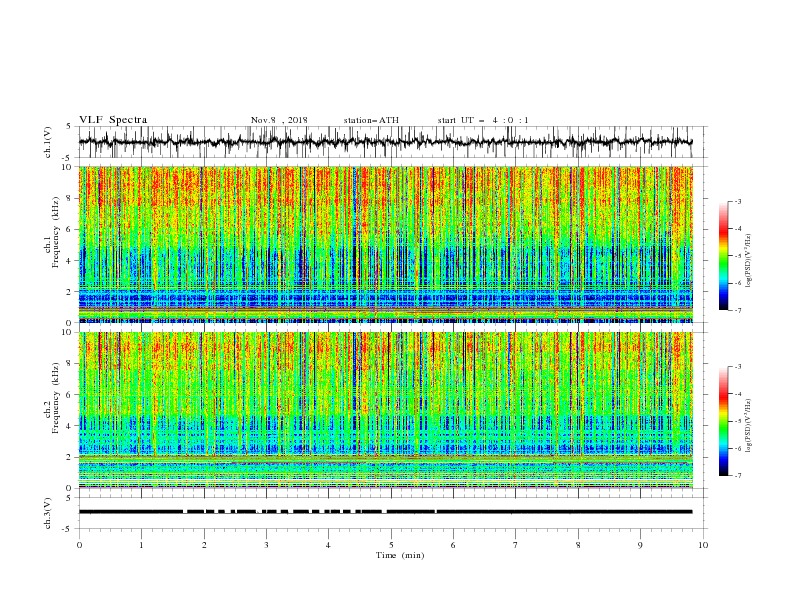Click inside the ch.1 spectrogram panel
The height and width of the screenshot is (612, 792).
tap(385, 244)
